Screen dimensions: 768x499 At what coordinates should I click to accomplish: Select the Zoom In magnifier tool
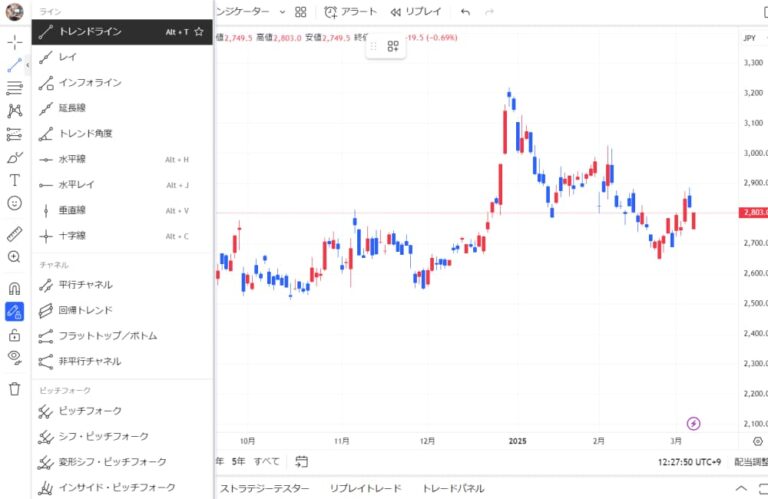click(15, 257)
